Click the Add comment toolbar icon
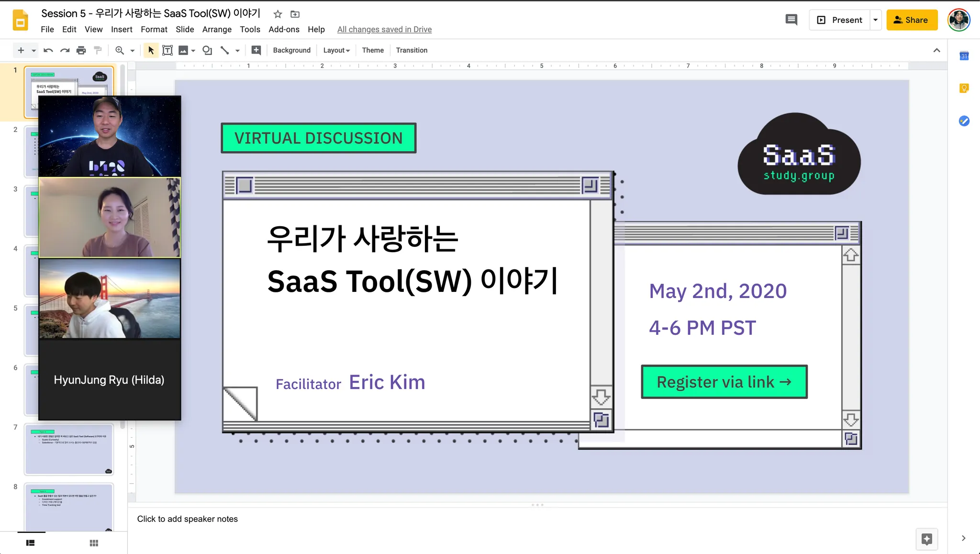Screen dimensions: 980x554 click(256, 50)
